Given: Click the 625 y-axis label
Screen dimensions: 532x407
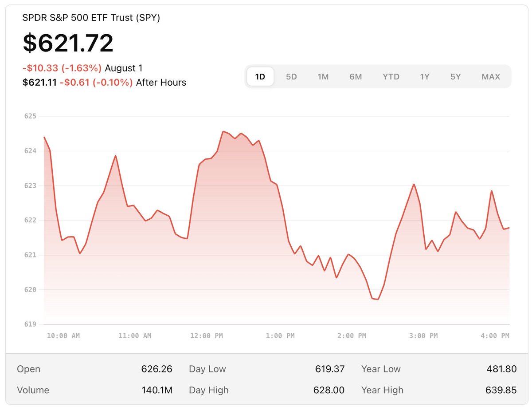Looking at the screenshot, I should pyautogui.click(x=30, y=116).
